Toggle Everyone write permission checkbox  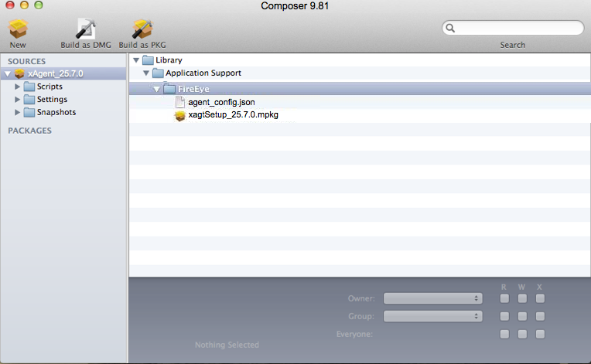[522, 334]
